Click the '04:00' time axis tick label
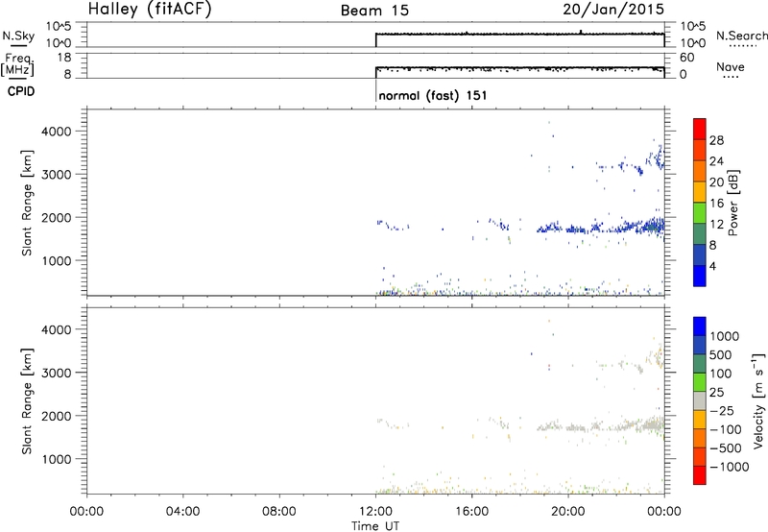This screenshot has height=532, width=768. [183, 512]
